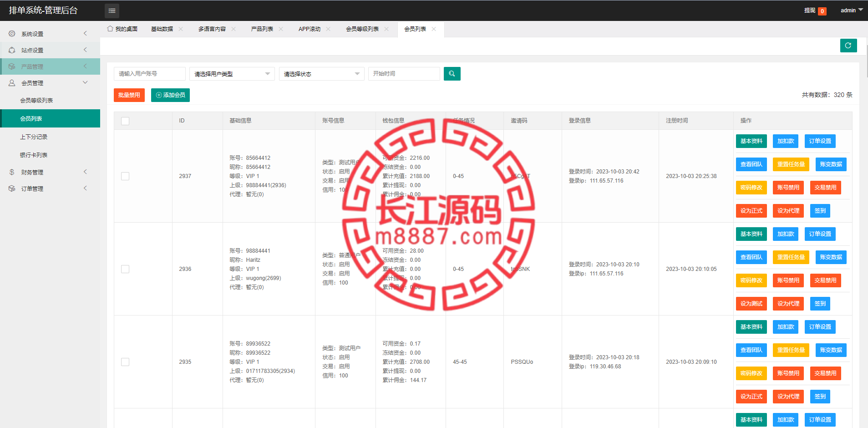Close the 产品列表 tab
868x428 pixels.
point(281,29)
